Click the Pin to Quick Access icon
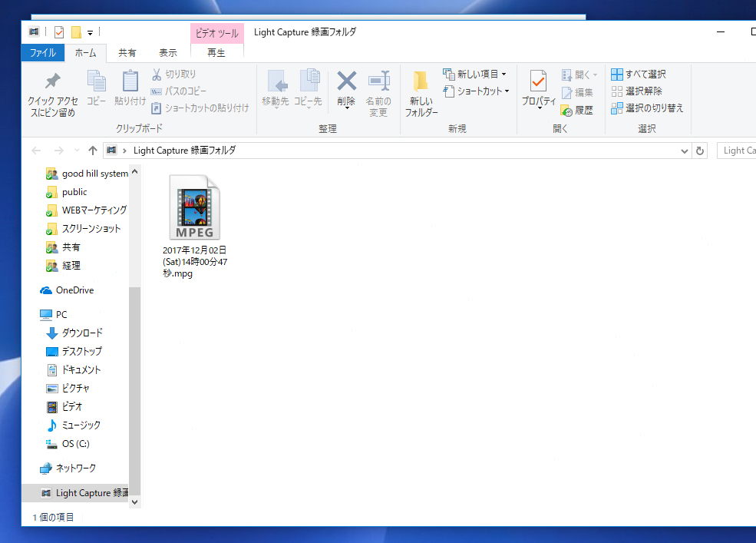 coord(52,81)
